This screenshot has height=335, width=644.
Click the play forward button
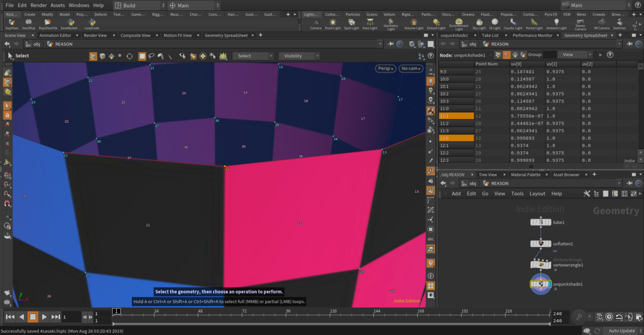[44, 317]
